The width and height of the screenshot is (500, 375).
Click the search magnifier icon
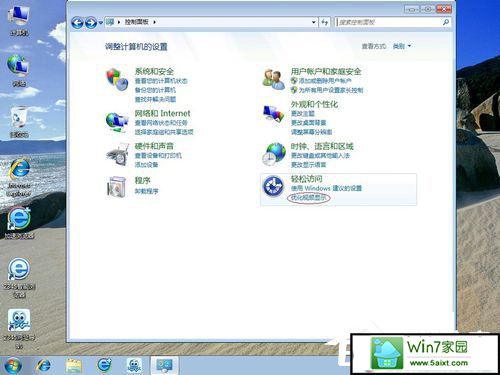446,22
